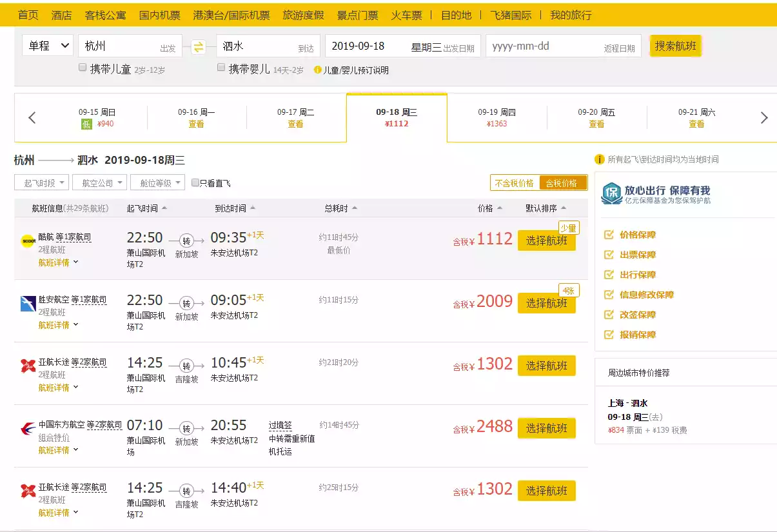The image size is (777, 532).
Task: Expand the 航空公司 filter dropdown
Action: coord(103,183)
